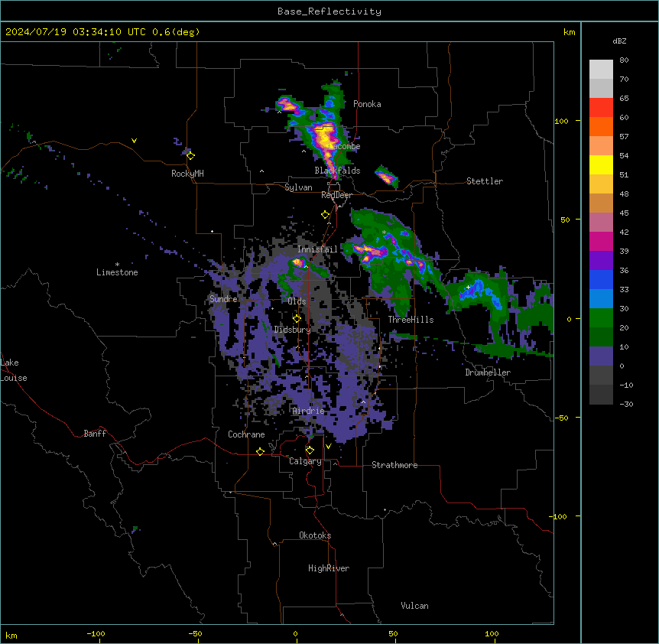Viewport: 659px width, 644px height.
Task: Click the km unit label on the bottom axis
Action: coord(11,636)
